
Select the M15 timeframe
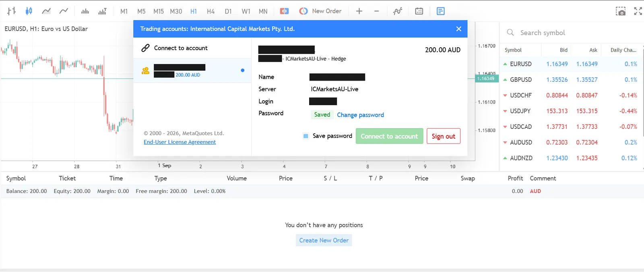click(159, 11)
